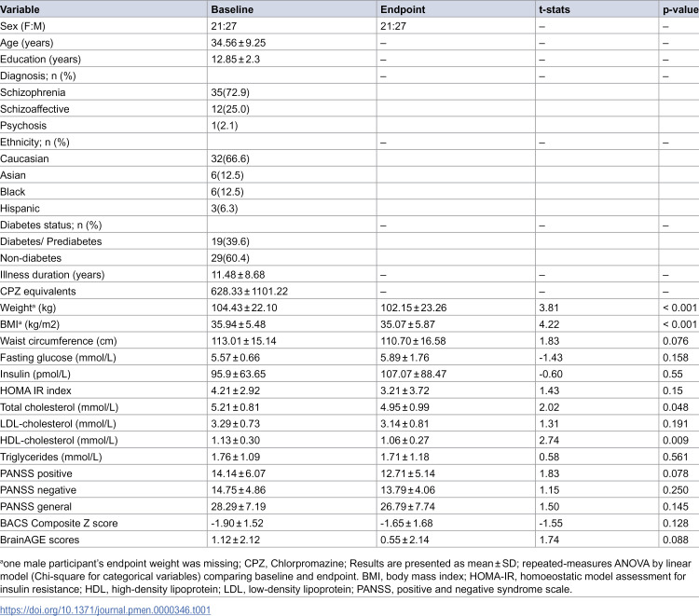Select the '12.71±5.14' endpoint PANSS positive
The image size is (699, 616).
408,473
